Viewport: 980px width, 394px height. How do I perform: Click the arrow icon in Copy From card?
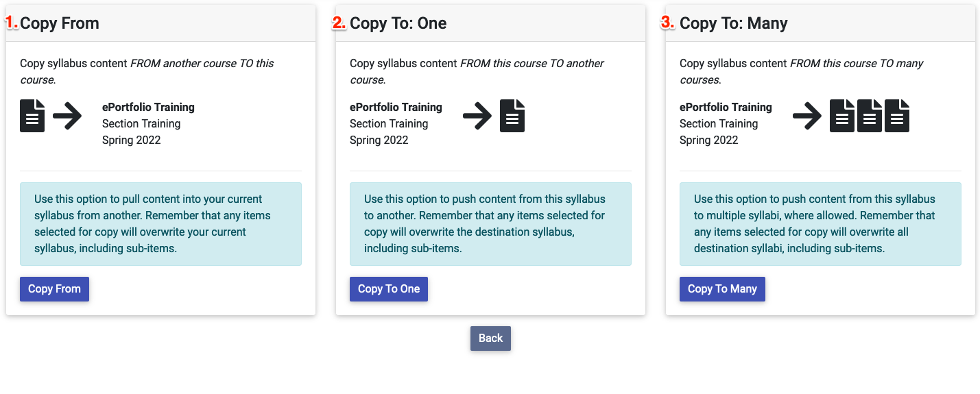click(67, 116)
